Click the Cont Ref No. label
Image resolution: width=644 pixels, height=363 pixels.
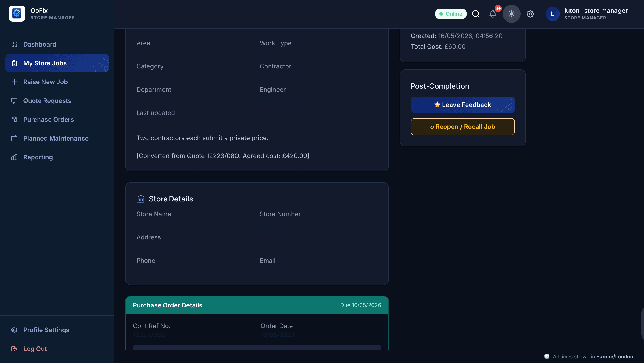coord(152,326)
